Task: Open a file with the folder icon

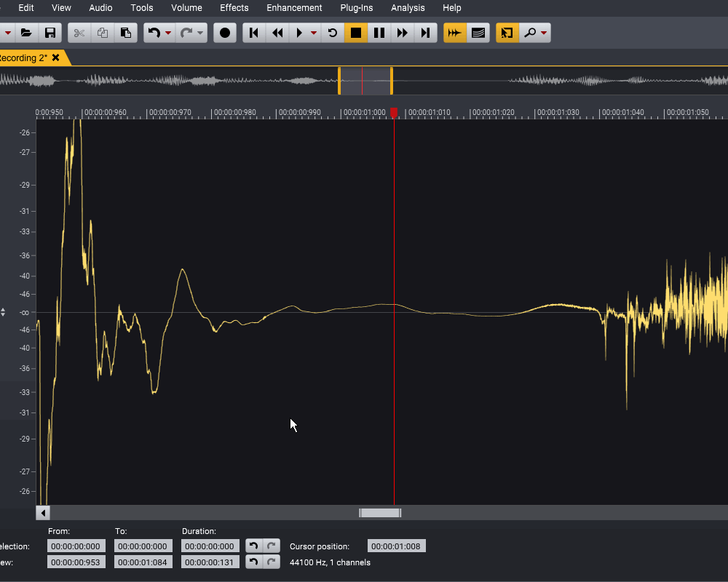Action: (26, 33)
